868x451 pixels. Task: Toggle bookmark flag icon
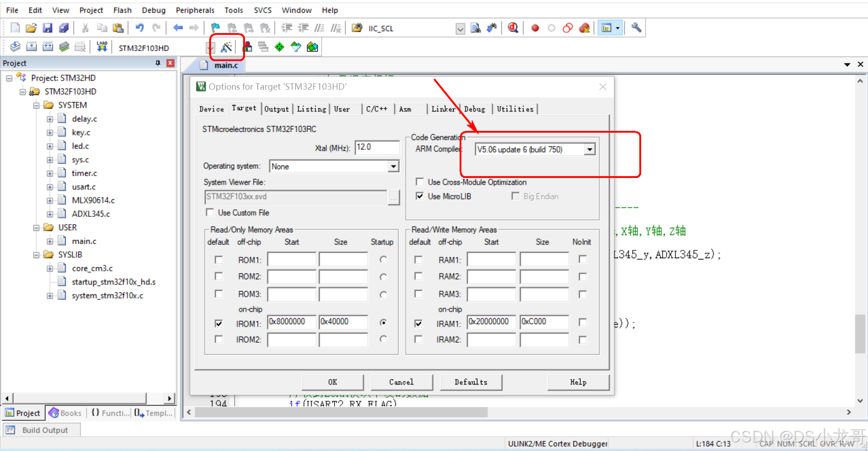pyautogui.click(x=216, y=28)
